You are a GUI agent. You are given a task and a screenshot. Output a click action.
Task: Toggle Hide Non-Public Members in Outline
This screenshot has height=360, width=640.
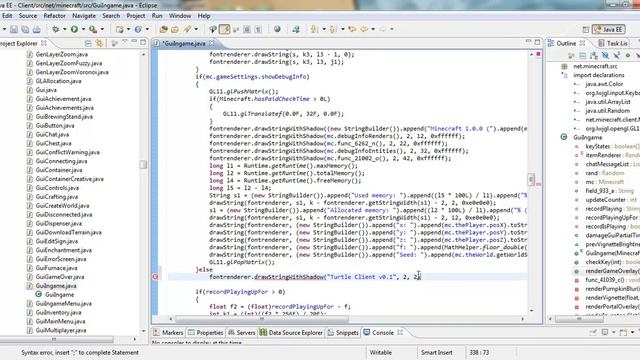coord(628,55)
